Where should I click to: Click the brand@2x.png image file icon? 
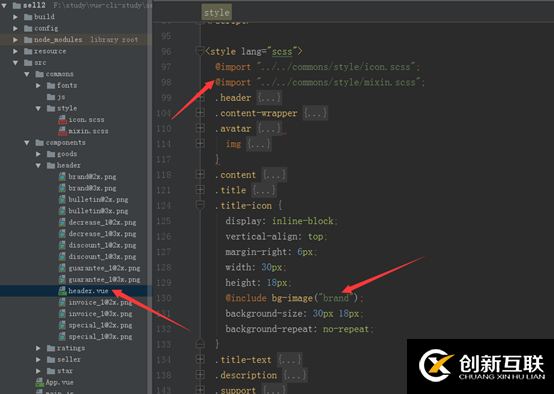click(x=62, y=177)
